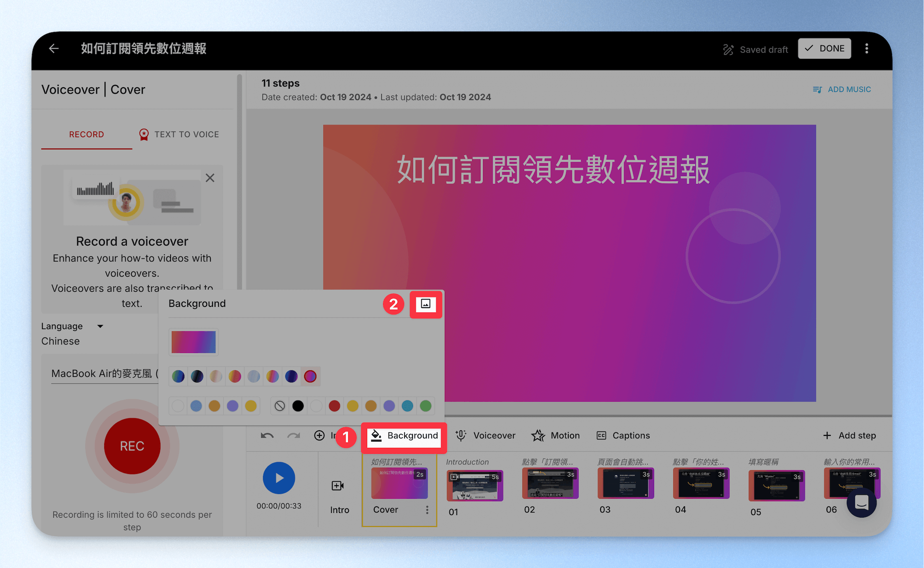
Task: Open the background image upload icon
Action: pyautogui.click(x=425, y=304)
